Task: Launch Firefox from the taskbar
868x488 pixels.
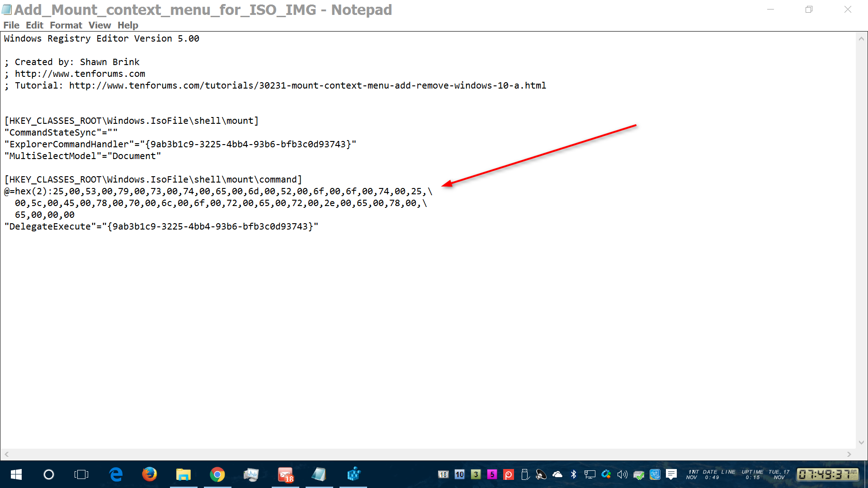Action: [150, 474]
